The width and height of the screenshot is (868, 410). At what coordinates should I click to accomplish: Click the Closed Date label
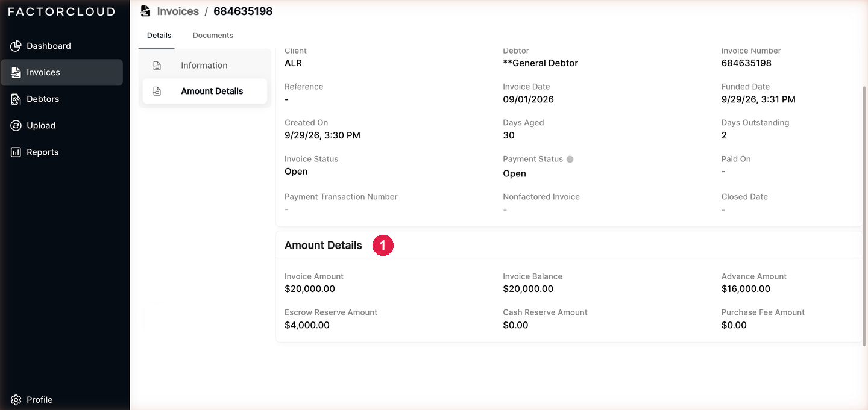744,197
